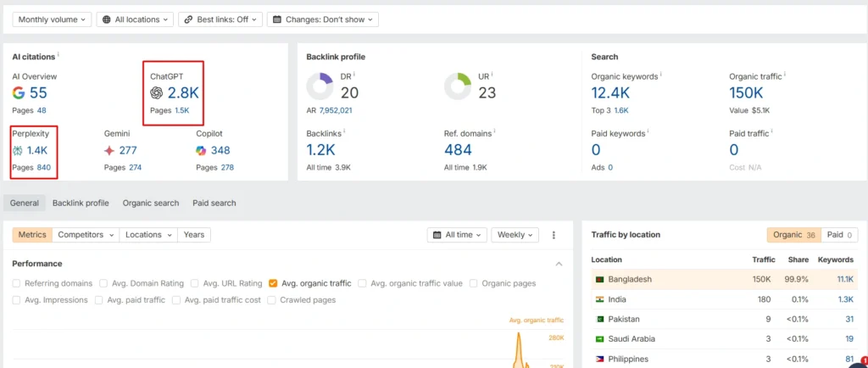Select the Organic search tab

point(151,204)
